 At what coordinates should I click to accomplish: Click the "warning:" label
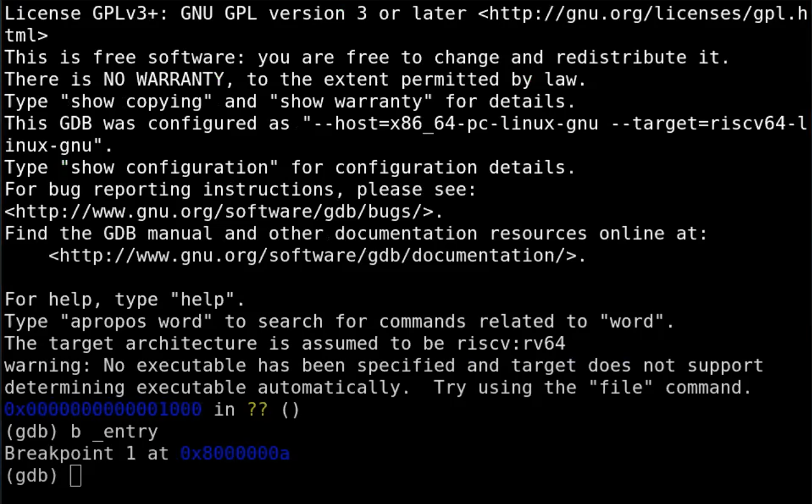(x=48, y=366)
